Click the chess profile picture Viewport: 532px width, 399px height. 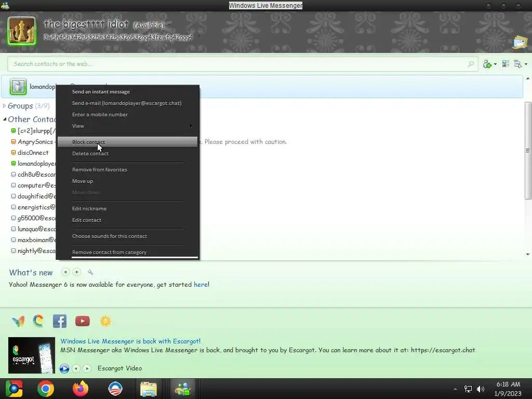point(22,31)
